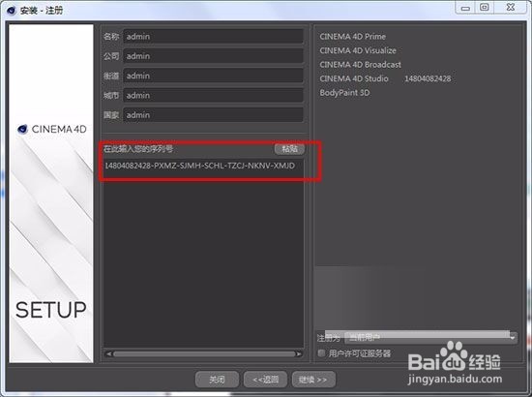Enable the 用户许可证服务器 checkbox
Screen dimensions: 532x397
[321, 353]
